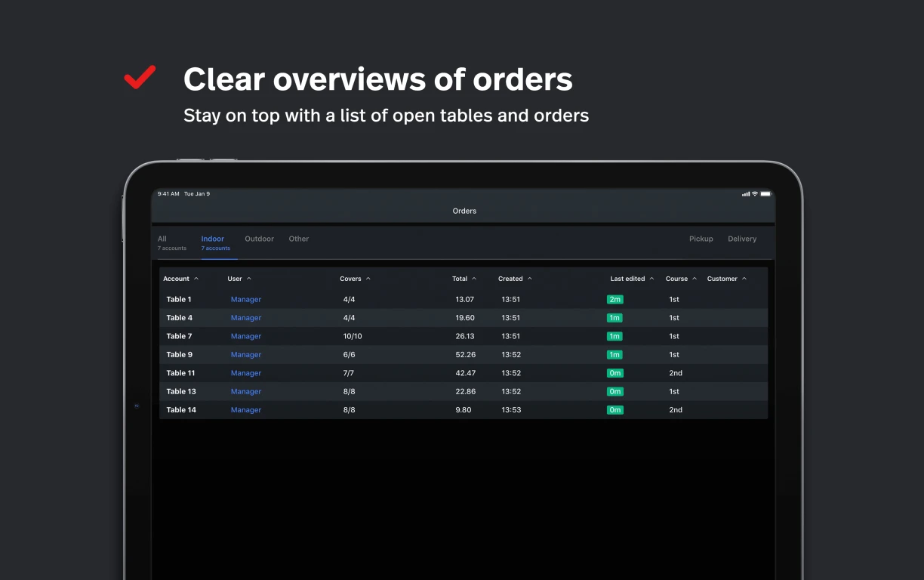Sort by Last edited column arrow

point(652,279)
